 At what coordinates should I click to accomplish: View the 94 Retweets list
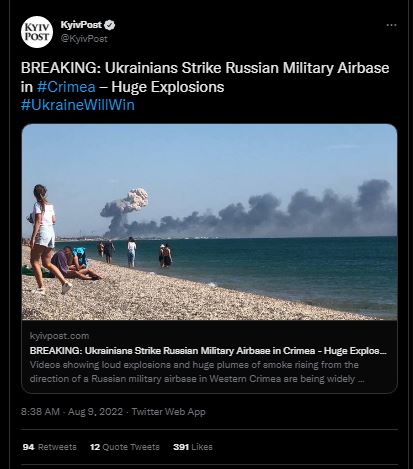pos(50,447)
